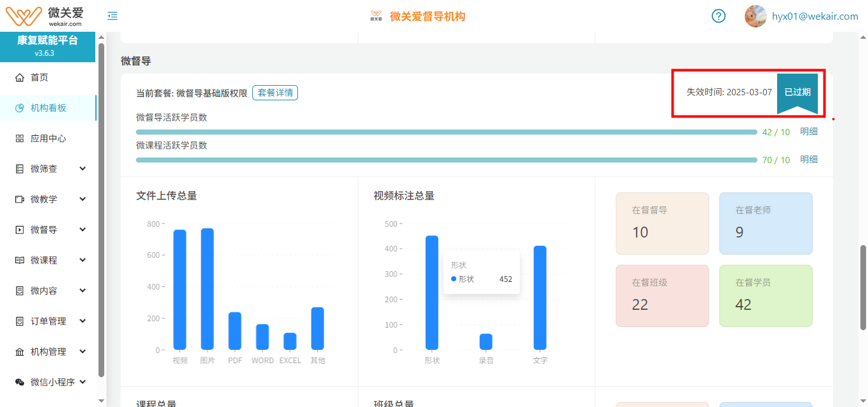This screenshot has height=407, width=868.
Task: Click the home icon beside 首页
Action: click(20, 77)
